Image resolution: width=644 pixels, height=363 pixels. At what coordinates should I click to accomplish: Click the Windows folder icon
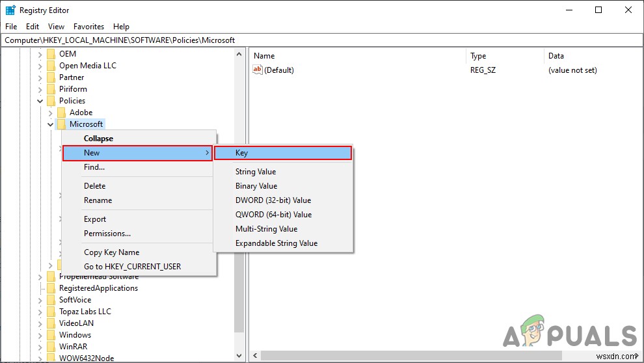(51, 335)
